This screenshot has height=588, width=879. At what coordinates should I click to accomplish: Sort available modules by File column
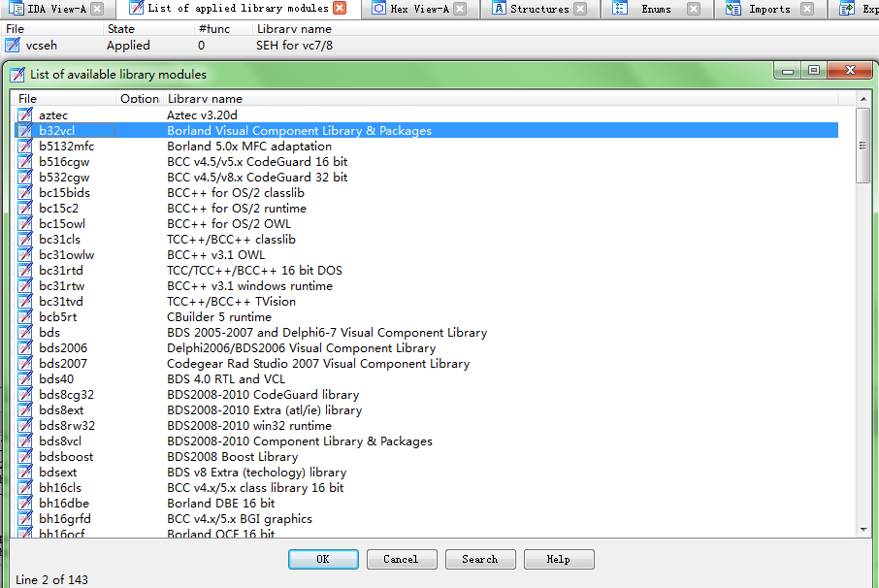[x=64, y=99]
